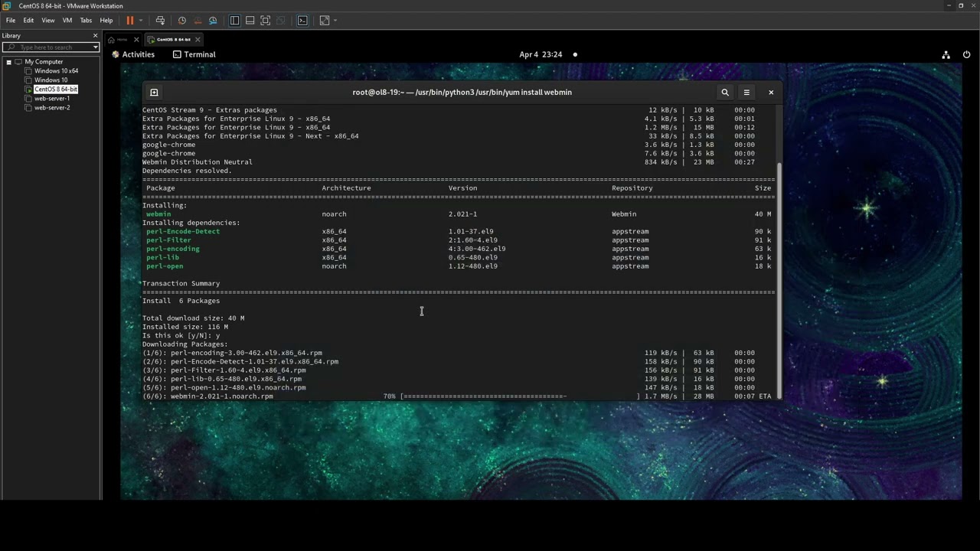Click the 'Install 6 Packages' line

[x=181, y=301]
